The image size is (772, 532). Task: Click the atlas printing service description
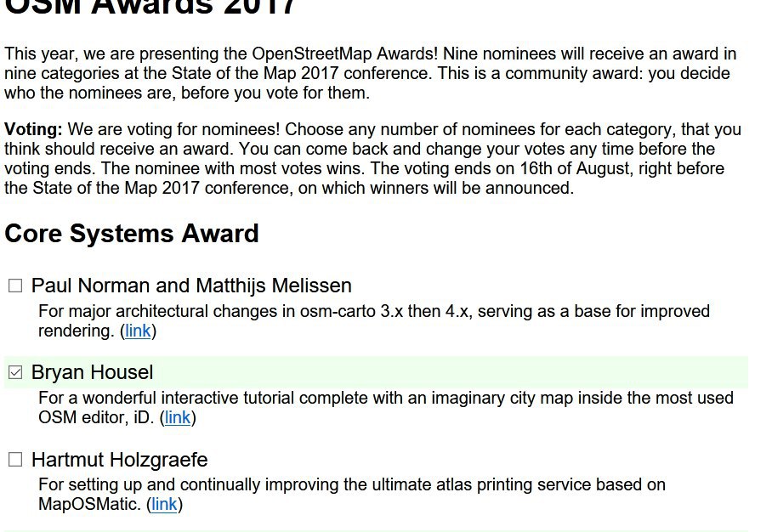[x=352, y=494]
